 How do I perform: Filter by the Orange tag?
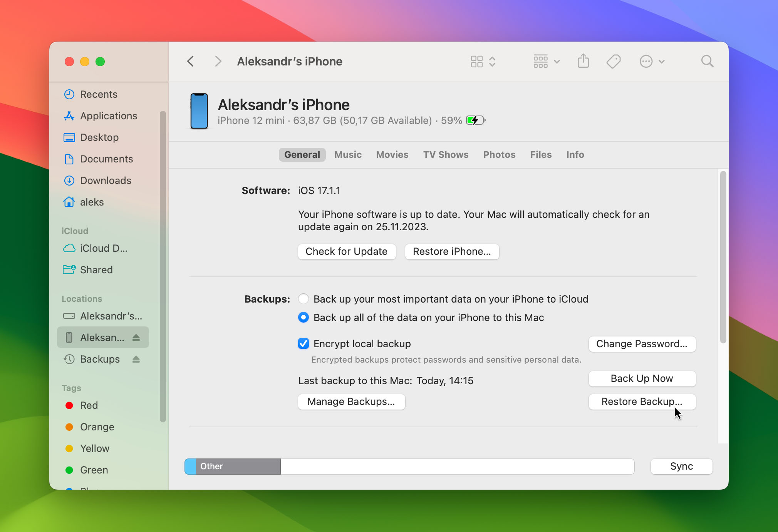click(103, 427)
